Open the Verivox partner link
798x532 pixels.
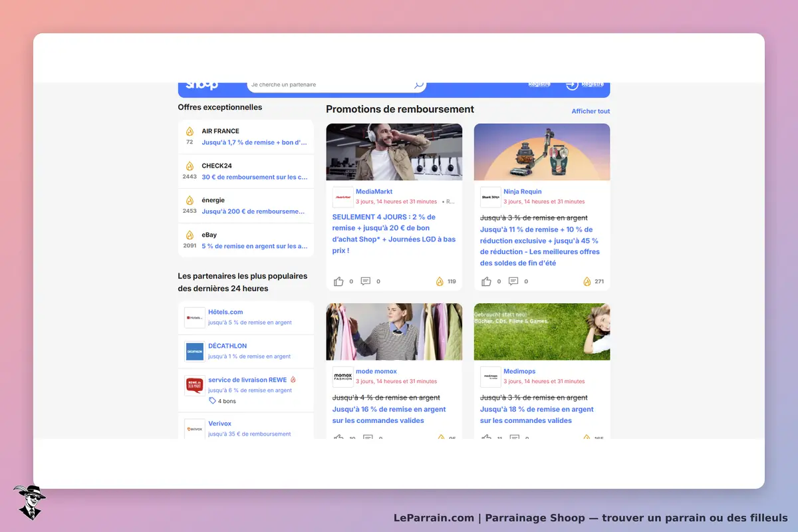[219, 424]
